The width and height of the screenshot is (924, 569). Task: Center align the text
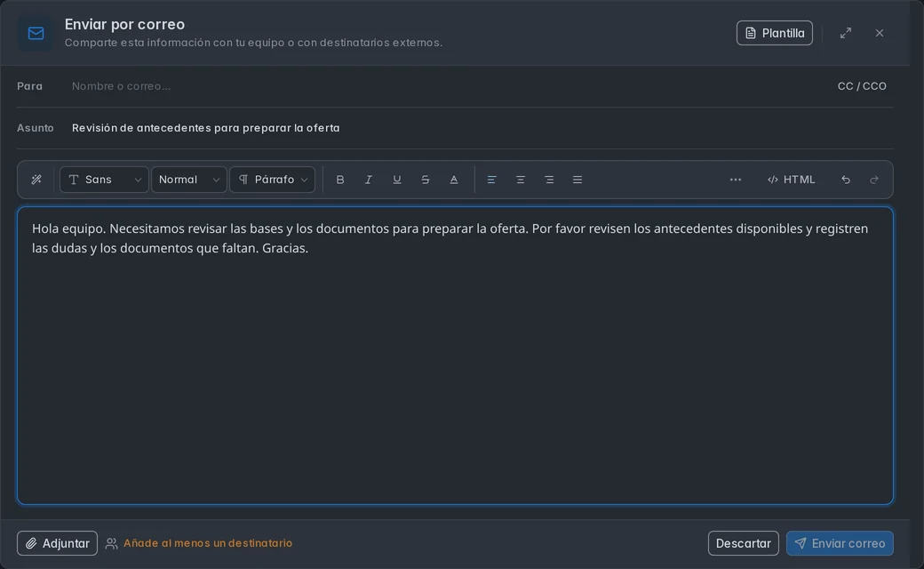521,180
